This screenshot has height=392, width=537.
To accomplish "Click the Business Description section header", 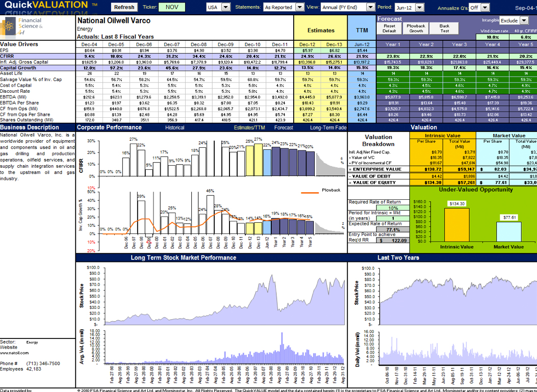I will (30, 127).
